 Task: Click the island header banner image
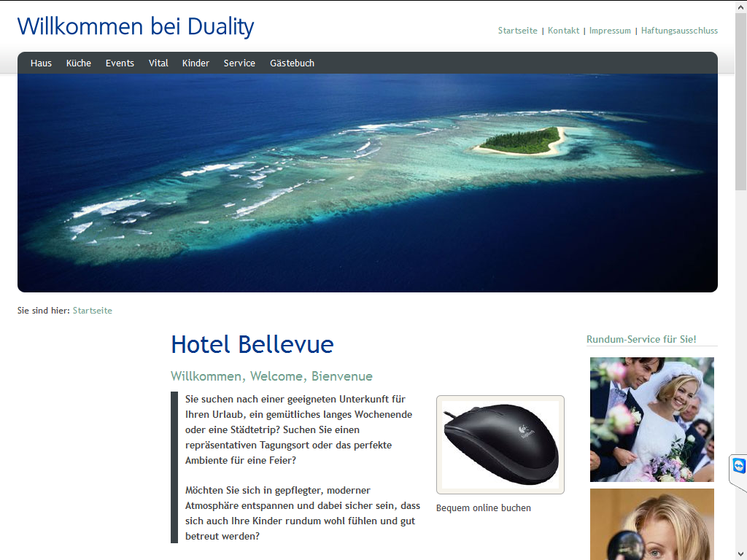(368, 183)
